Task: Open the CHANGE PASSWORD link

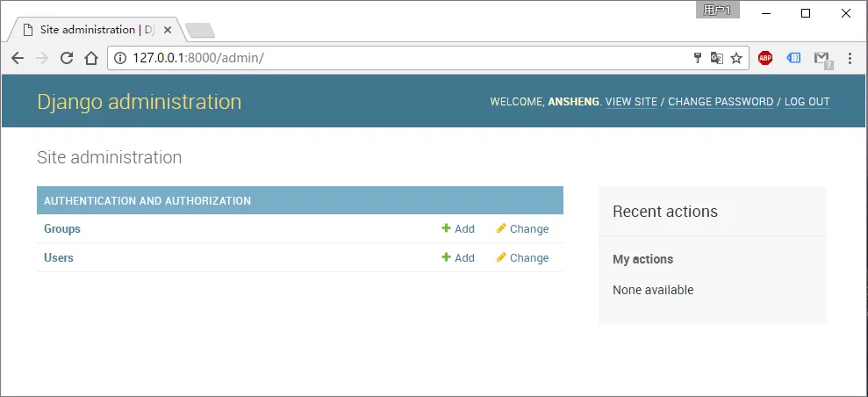Action: (x=721, y=102)
